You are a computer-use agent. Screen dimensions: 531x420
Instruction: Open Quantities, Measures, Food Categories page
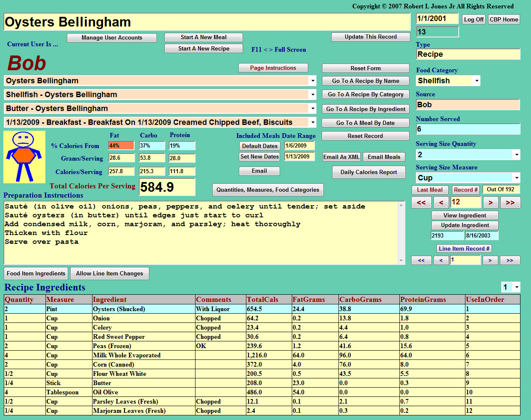268,190
